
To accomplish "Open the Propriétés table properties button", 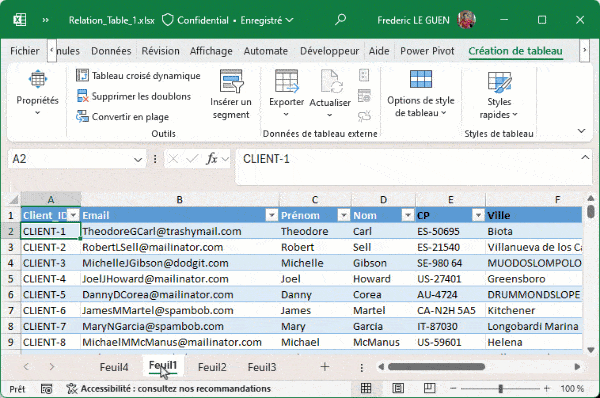I will pos(38,93).
